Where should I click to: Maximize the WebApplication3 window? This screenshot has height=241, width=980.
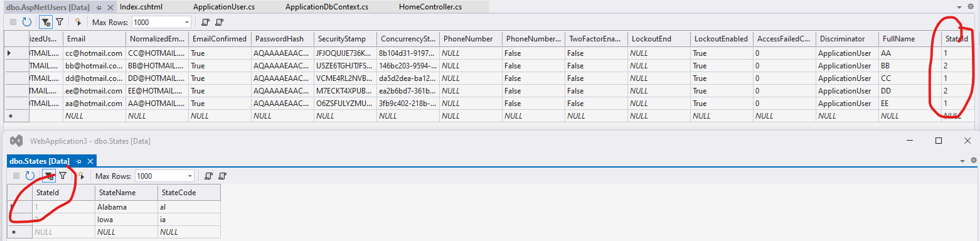[939, 141]
